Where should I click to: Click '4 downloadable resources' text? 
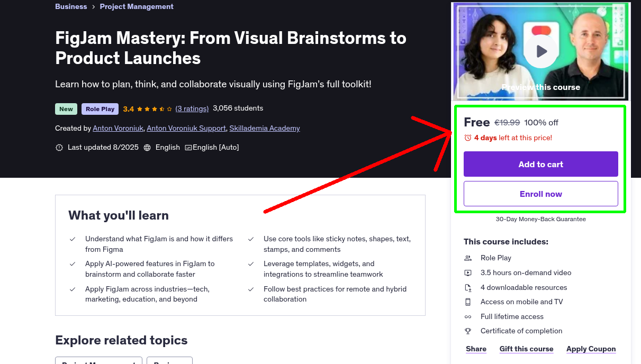pos(523,288)
